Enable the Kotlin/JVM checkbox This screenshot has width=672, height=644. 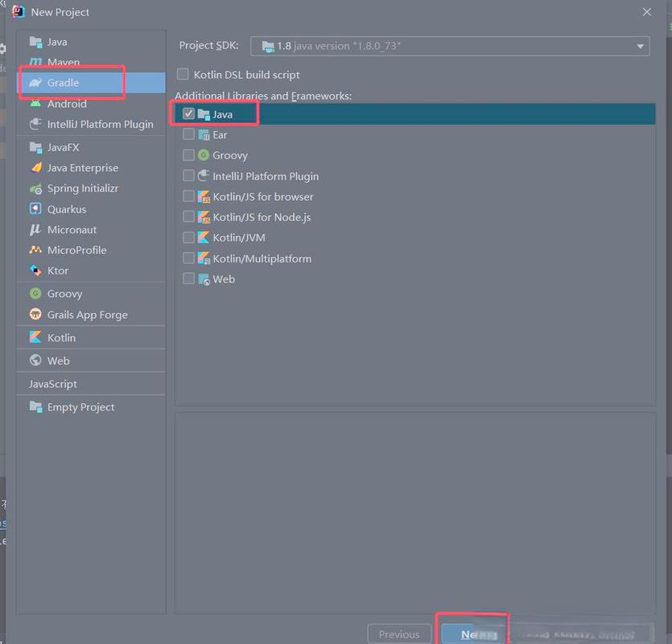pos(188,237)
